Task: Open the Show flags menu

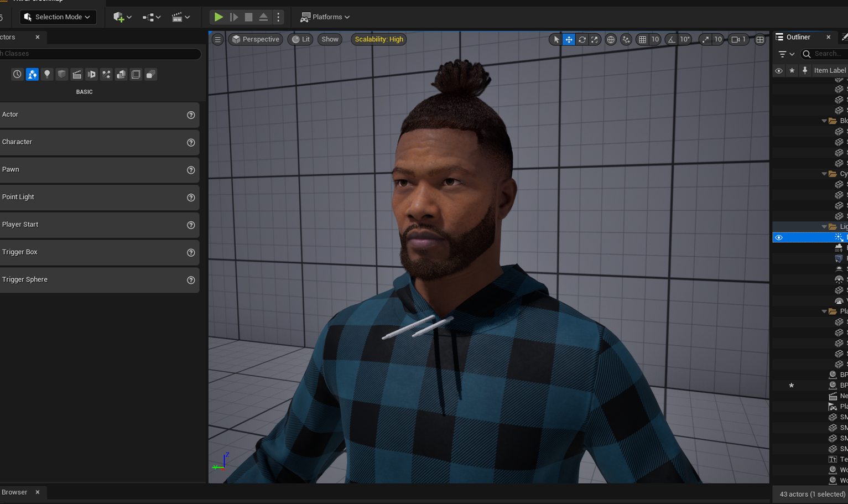Action: click(x=330, y=39)
